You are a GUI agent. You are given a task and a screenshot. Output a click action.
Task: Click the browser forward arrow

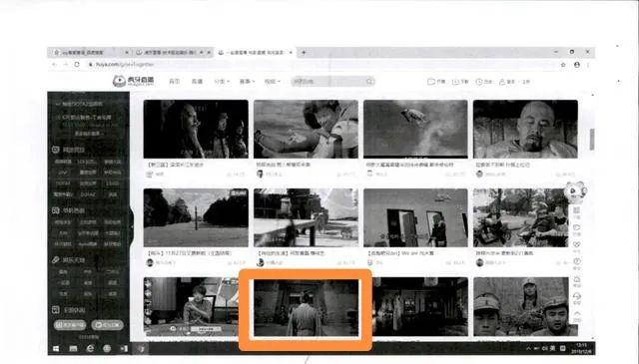pyautogui.click(x=66, y=65)
